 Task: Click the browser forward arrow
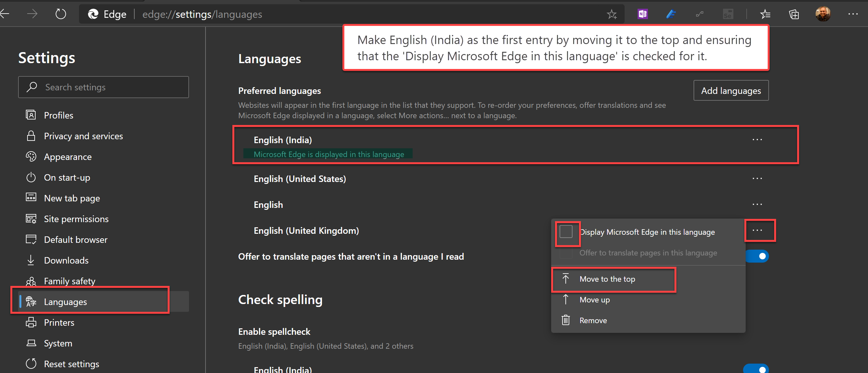point(32,14)
